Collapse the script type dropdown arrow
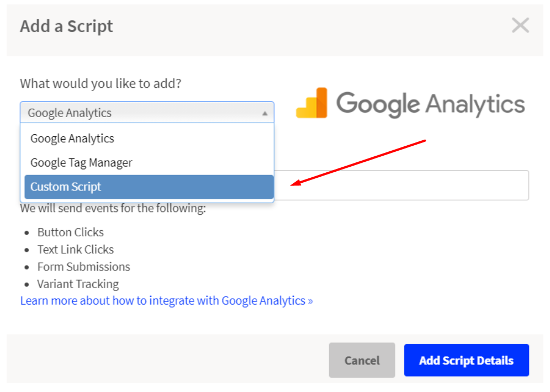 pos(265,113)
